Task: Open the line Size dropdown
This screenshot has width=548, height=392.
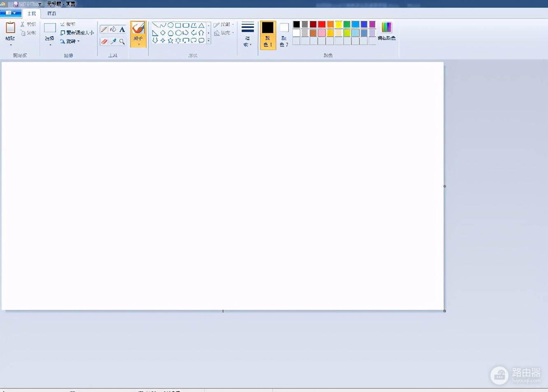Action: (x=247, y=35)
